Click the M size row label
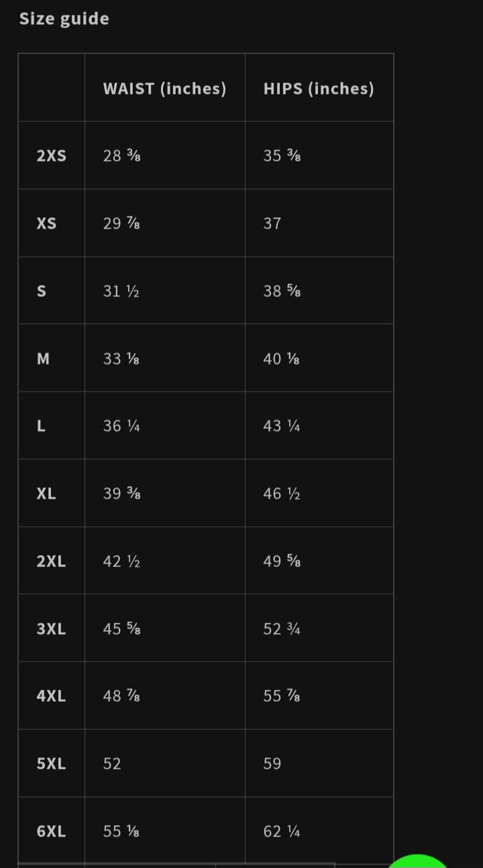 coord(43,359)
